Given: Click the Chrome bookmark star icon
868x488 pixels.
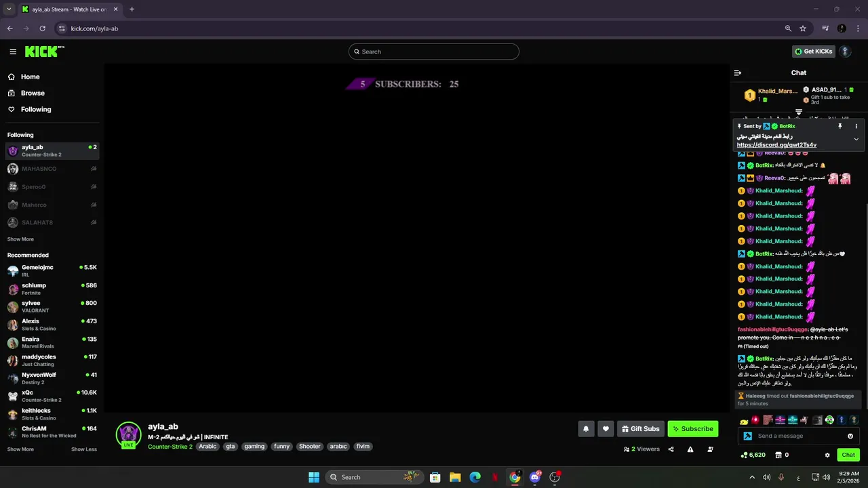Looking at the screenshot, I should (803, 28).
